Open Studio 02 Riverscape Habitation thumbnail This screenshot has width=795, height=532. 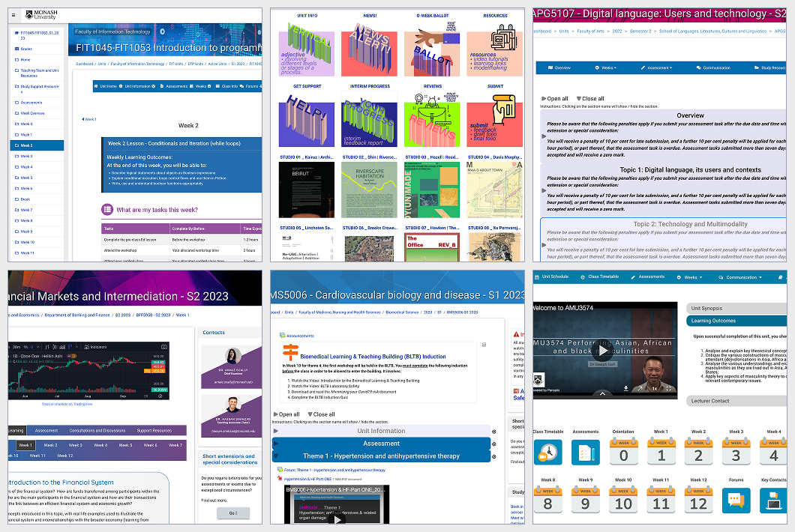pyautogui.click(x=370, y=190)
